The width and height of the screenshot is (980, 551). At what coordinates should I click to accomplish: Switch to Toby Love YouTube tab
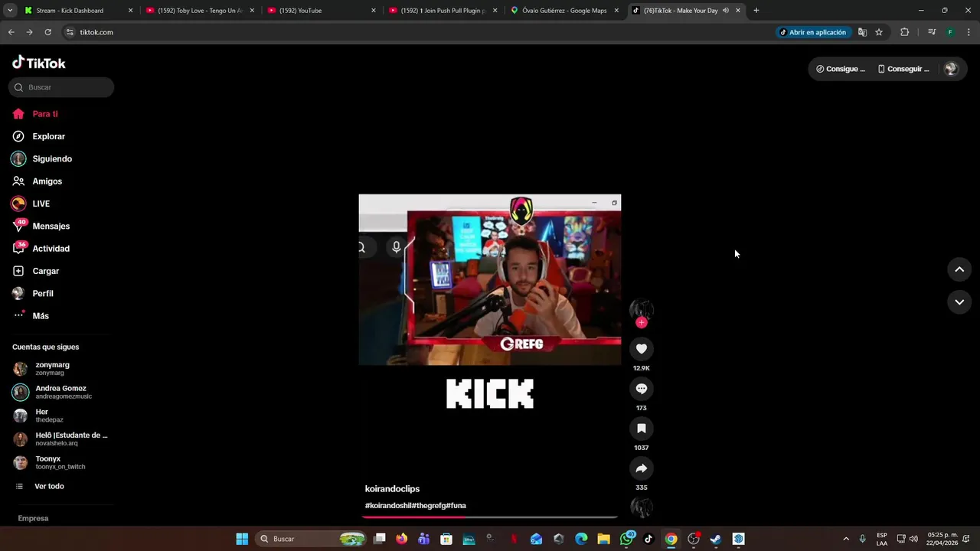(199, 11)
